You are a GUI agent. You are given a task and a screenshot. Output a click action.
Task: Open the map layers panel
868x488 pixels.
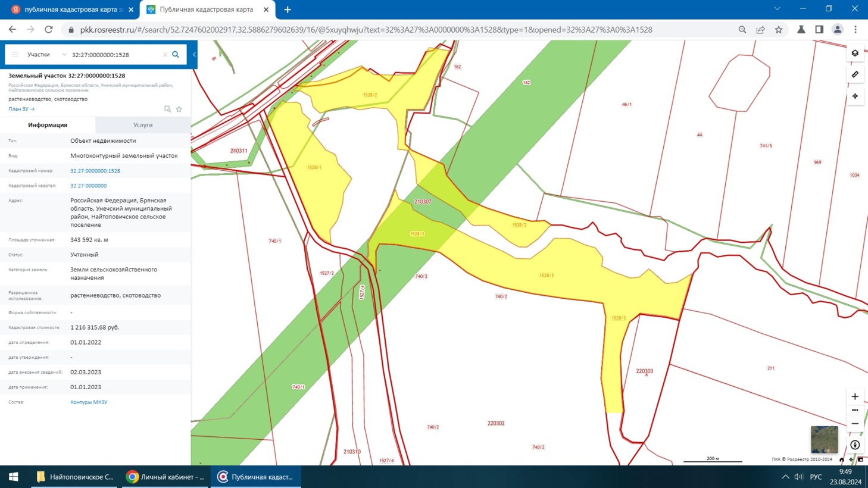855,54
